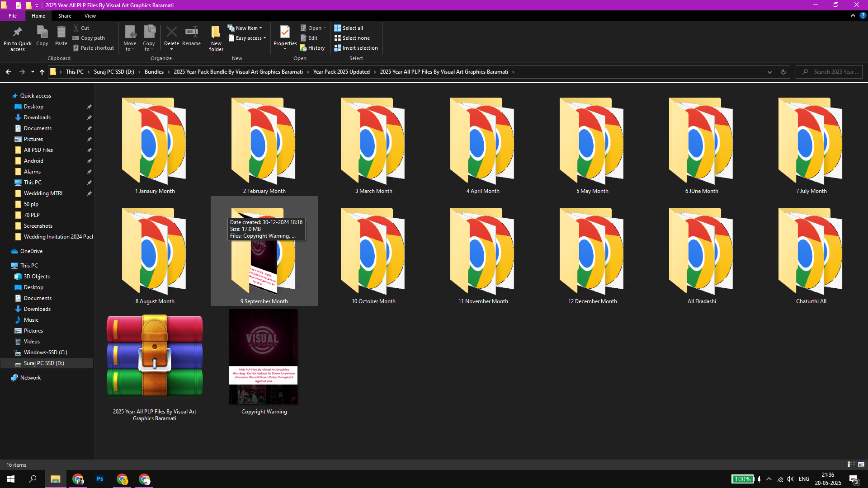868x488 pixels.
Task: Switch to the Home ribbon tab
Action: pyautogui.click(x=38, y=16)
